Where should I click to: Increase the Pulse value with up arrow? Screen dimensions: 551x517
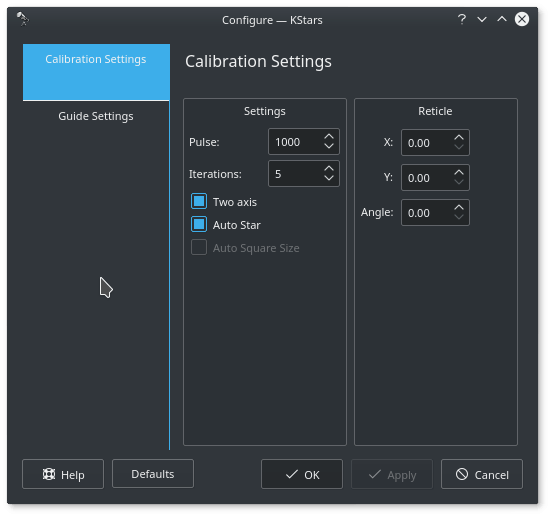tap(329, 137)
